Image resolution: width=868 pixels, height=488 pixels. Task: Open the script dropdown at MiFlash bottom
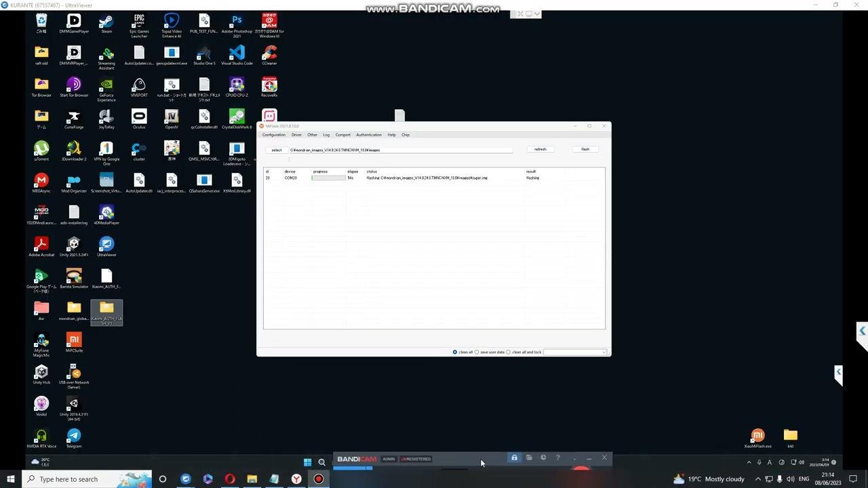coord(575,352)
